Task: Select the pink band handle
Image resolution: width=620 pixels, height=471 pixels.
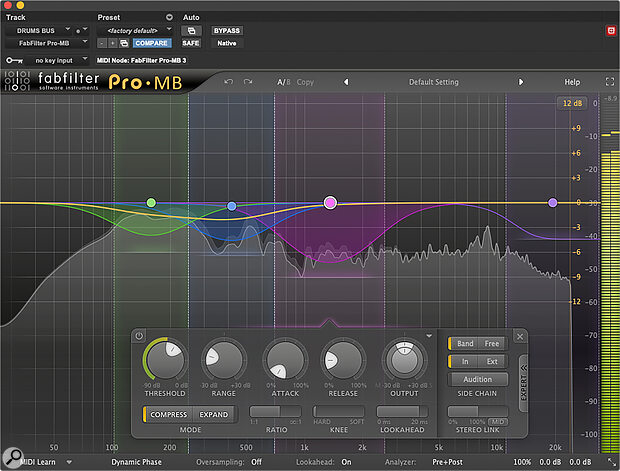Action: [x=330, y=203]
